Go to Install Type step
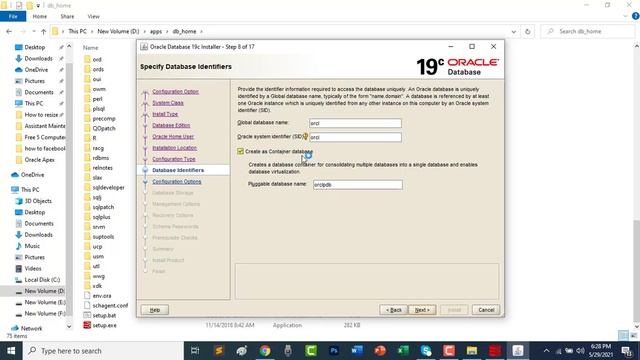Screen dimensions: 640x360 click(165, 114)
